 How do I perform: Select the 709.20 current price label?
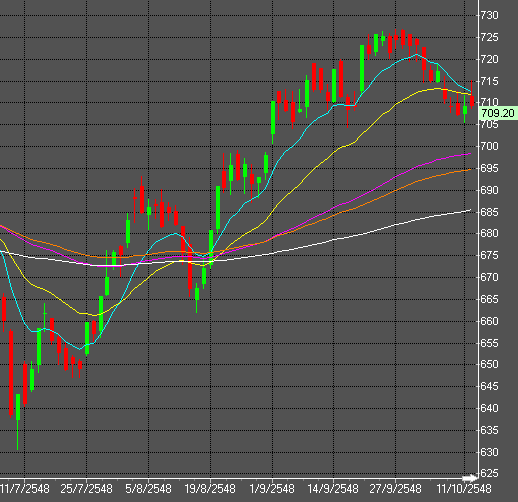[498, 113]
